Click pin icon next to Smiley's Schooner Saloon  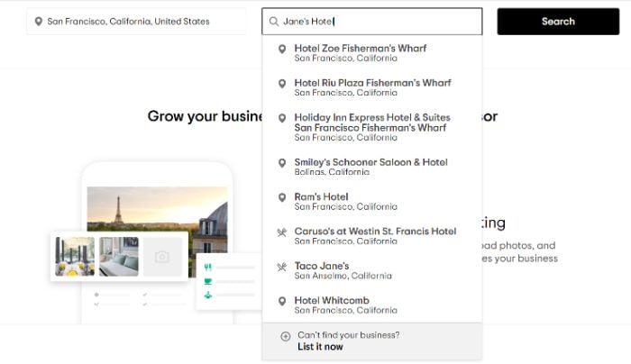(x=282, y=162)
